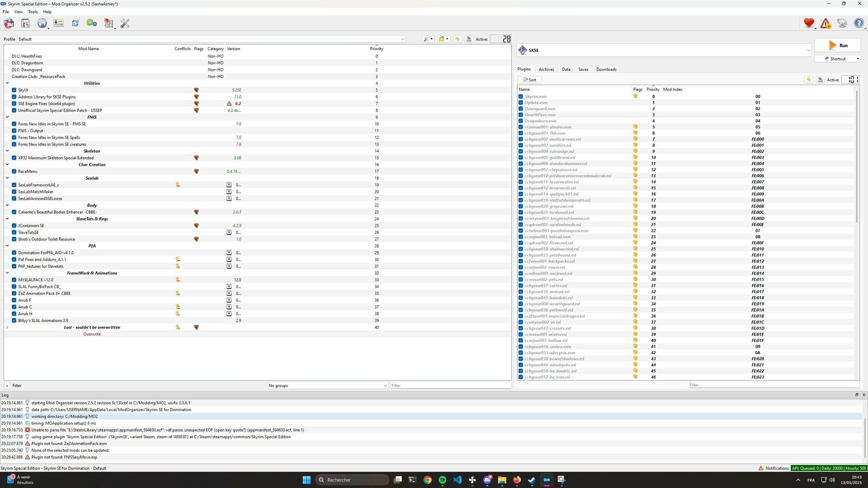Disable XP32 Maximum Skeleton Special Extended
The image size is (868, 488).
click(14, 158)
